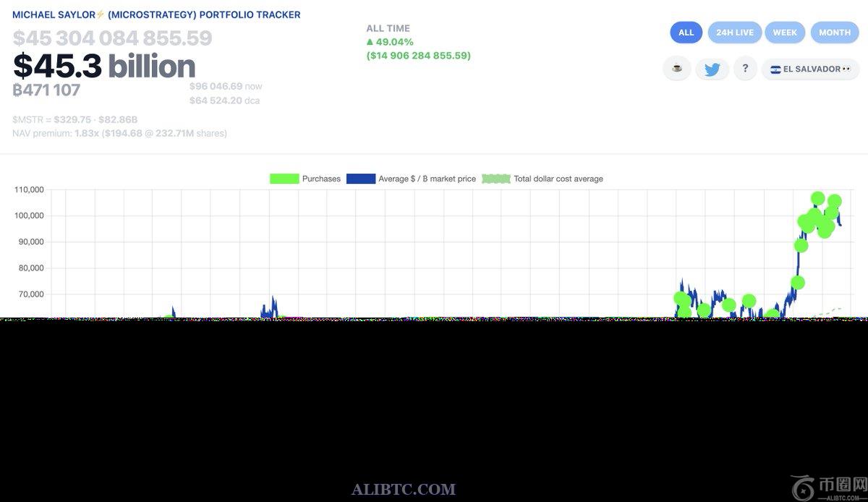
Task: Click the "80,000" y-axis label
Action: pos(31,268)
